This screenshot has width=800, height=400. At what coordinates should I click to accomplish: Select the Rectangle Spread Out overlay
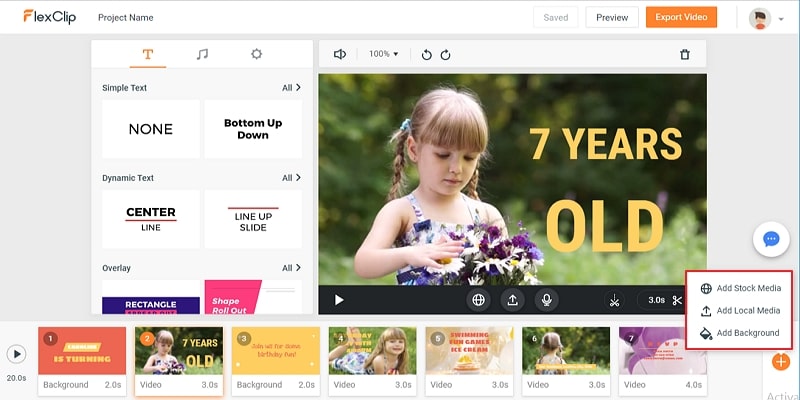click(151, 297)
